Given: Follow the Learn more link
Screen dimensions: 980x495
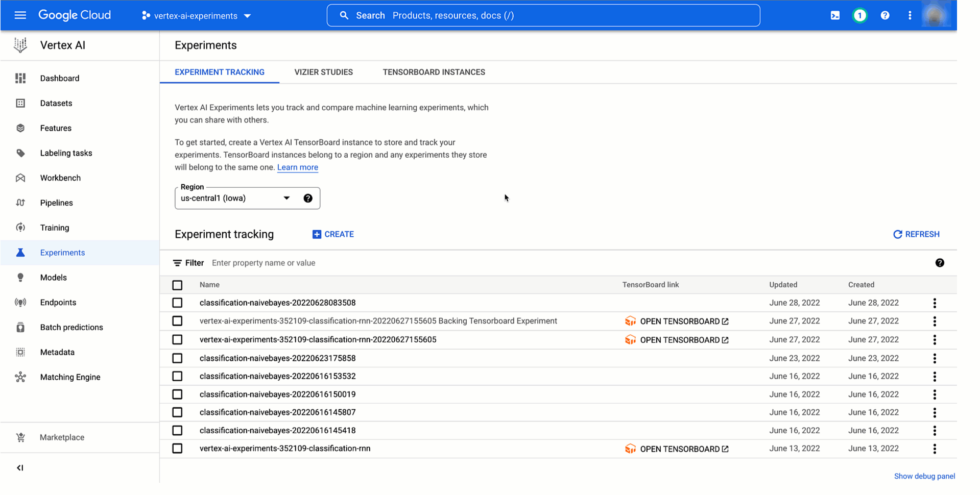Looking at the screenshot, I should [298, 167].
